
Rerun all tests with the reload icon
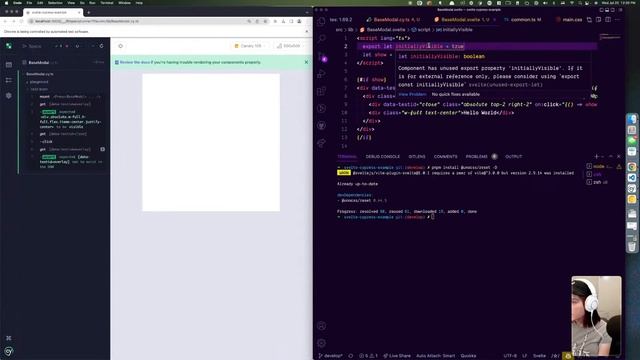pyautogui.click(x=102, y=46)
